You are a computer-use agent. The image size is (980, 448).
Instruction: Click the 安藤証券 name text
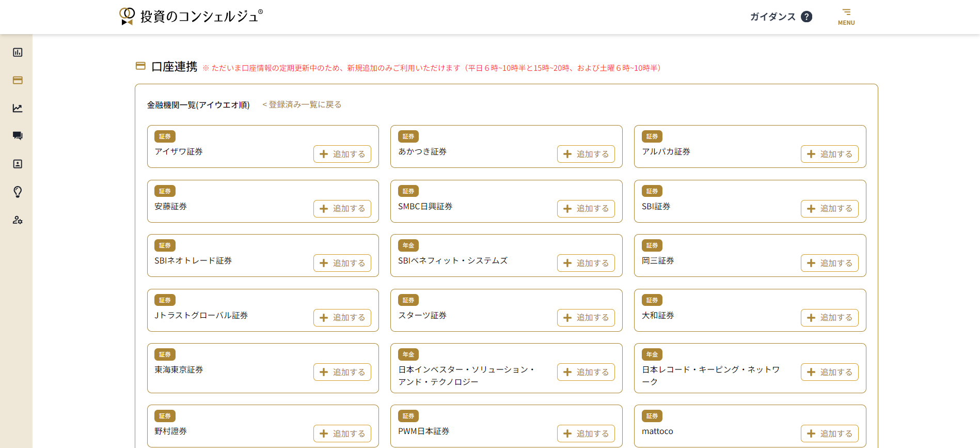(170, 206)
